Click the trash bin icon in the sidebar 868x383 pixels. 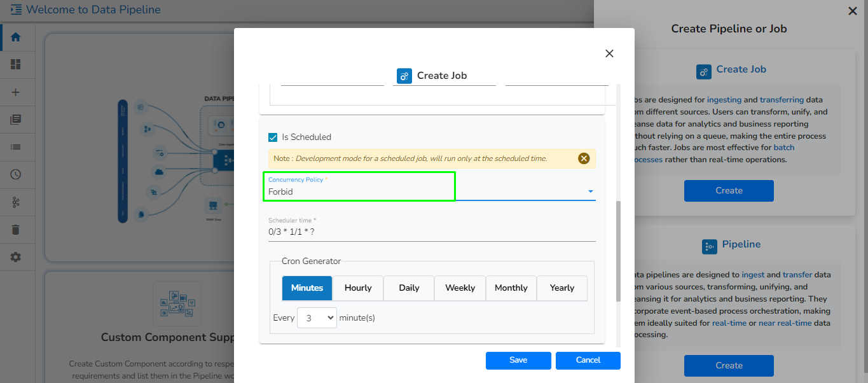point(16,230)
